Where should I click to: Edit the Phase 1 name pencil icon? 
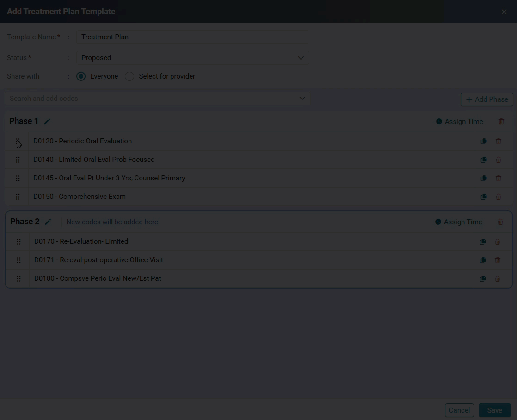[47, 121]
